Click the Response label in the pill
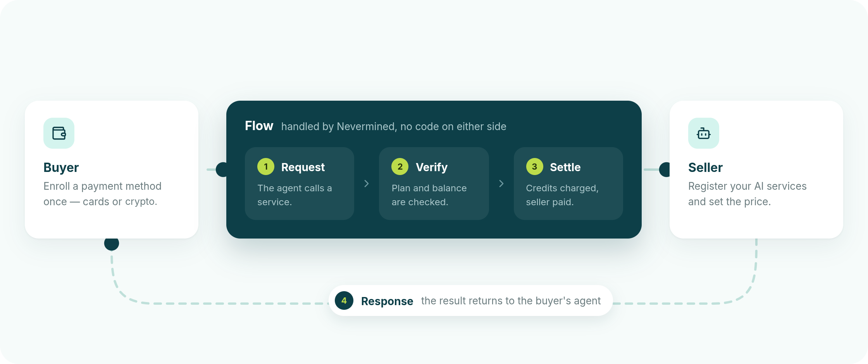 click(387, 301)
